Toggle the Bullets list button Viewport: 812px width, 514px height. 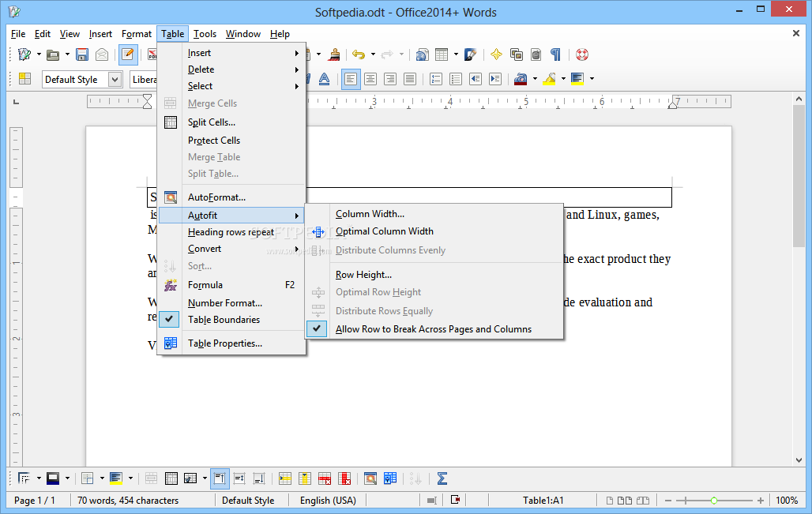tap(456, 79)
